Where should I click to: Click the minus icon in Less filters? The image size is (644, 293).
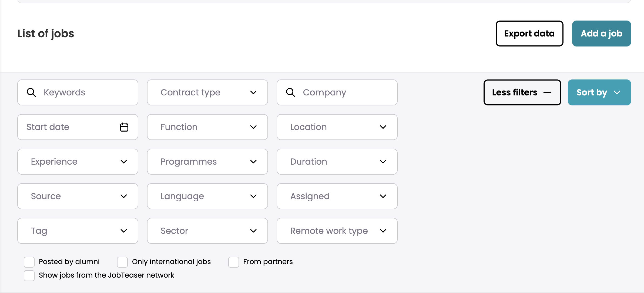point(547,92)
